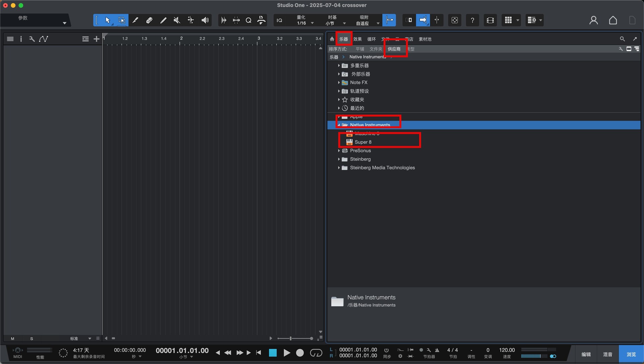Toggle the 浏览 browse panel

click(x=631, y=354)
